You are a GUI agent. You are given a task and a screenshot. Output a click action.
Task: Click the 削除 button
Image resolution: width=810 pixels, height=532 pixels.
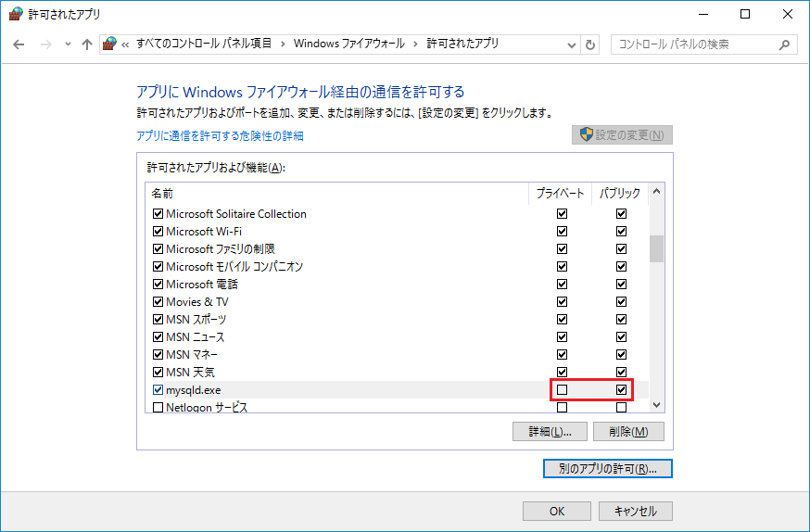(x=628, y=432)
